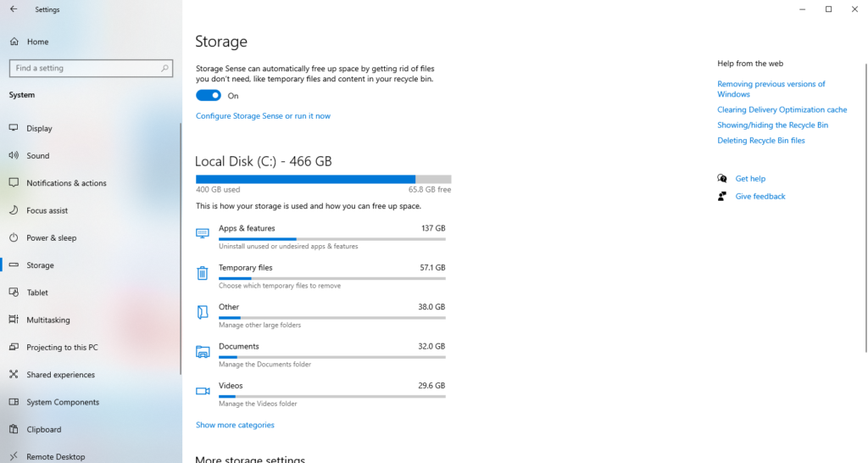Open Display settings in the sidebar
868x463 pixels.
click(x=39, y=129)
